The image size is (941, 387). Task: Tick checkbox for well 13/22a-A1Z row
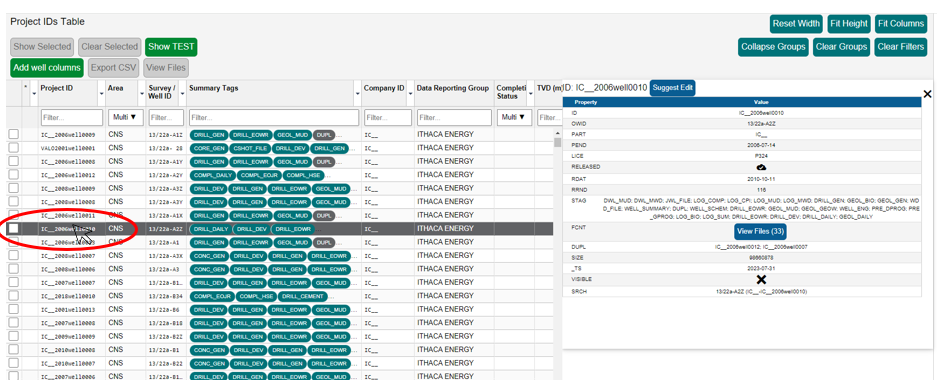click(x=13, y=134)
